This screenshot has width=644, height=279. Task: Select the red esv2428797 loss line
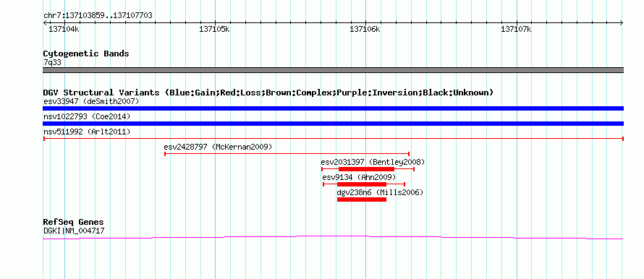pyautogui.click(x=287, y=154)
